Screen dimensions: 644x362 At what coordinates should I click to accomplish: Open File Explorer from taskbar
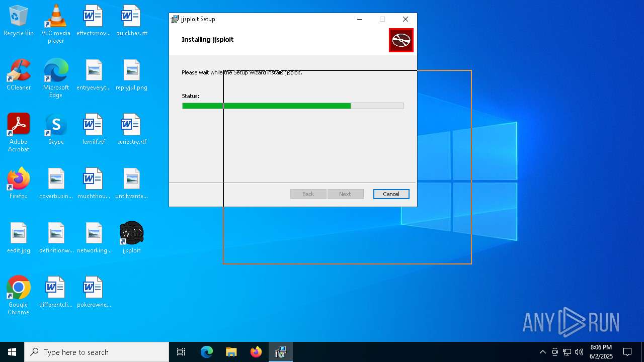pyautogui.click(x=231, y=352)
